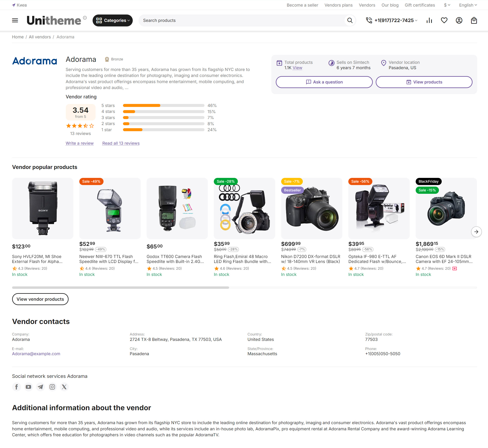Open the hamburger navigation menu
This screenshot has width=488, height=448.
point(15,20)
